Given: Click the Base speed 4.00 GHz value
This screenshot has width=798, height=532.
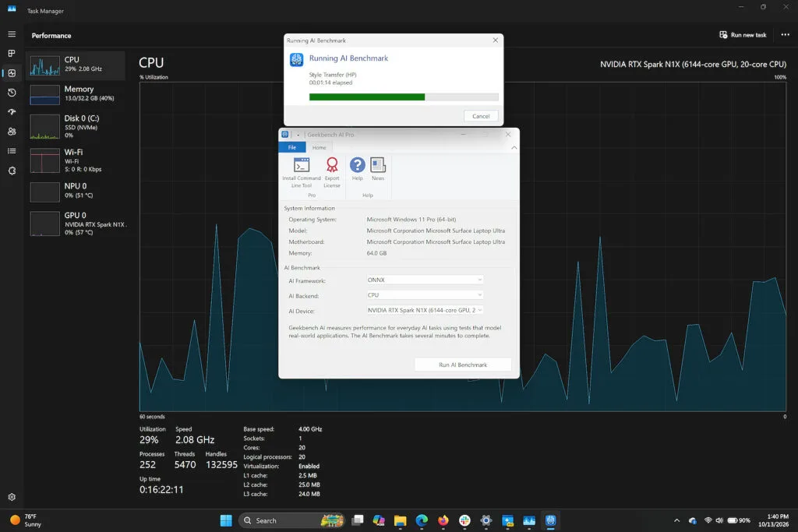Looking at the screenshot, I should click(310, 429).
